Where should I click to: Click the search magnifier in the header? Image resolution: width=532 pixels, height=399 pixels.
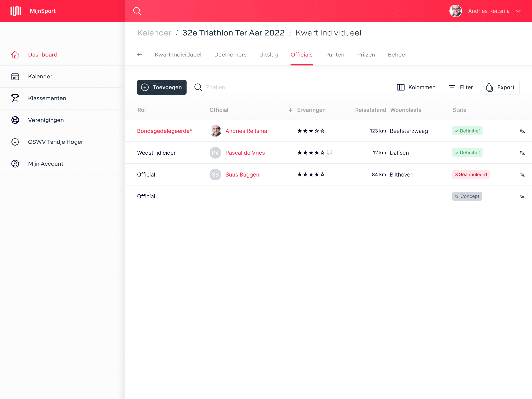click(137, 11)
